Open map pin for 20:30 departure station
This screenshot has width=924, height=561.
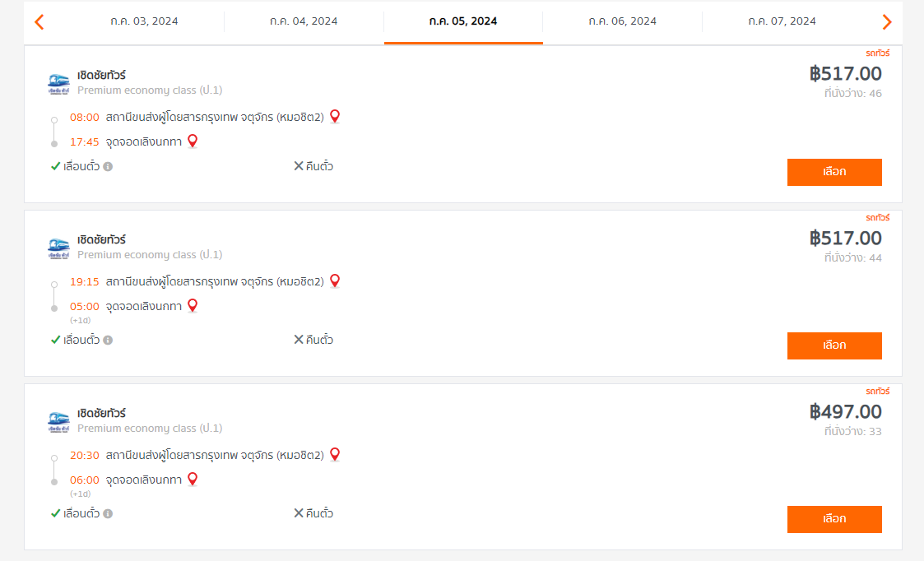tap(335, 454)
